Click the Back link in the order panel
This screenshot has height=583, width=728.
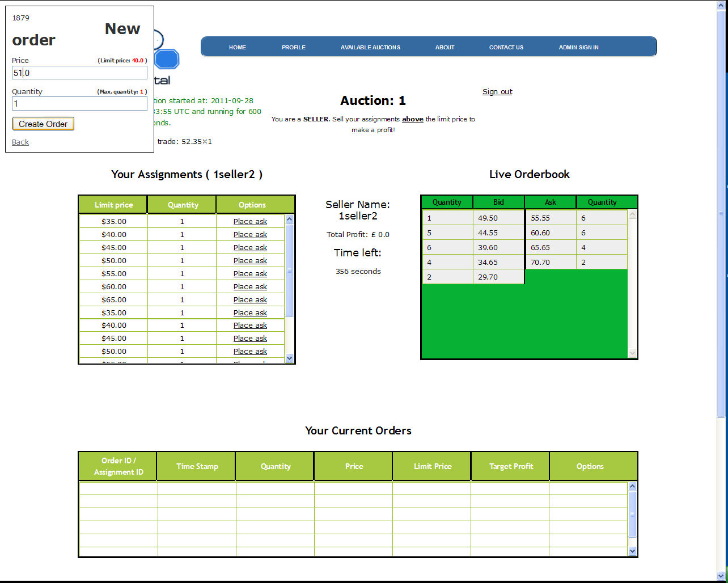pos(20,142)
